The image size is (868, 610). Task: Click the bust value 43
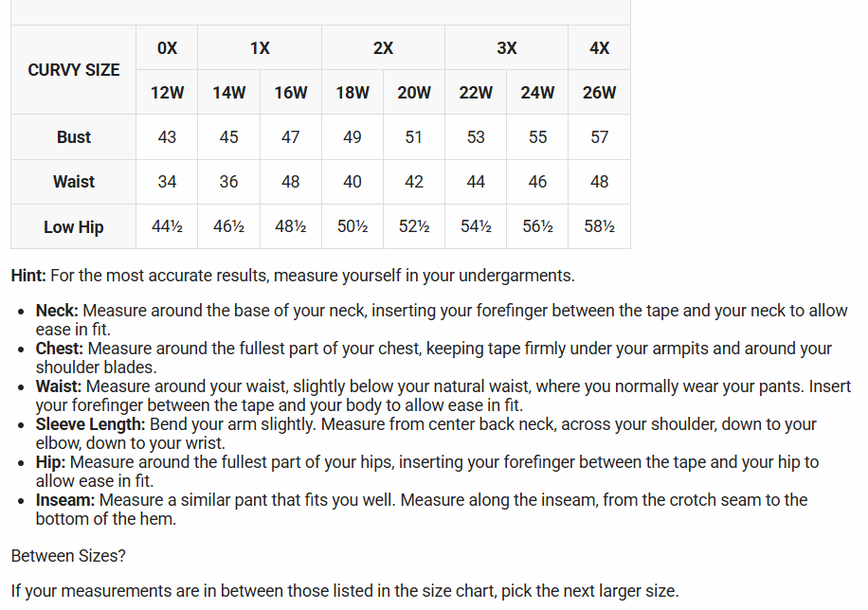pyautogui.click(x=167, y=137)
